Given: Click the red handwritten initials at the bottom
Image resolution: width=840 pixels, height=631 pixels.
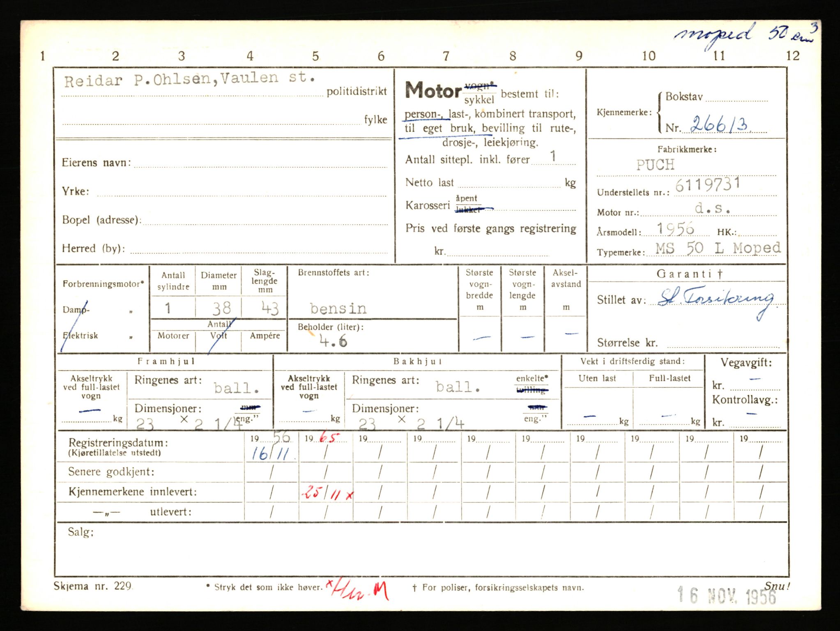Looking at the screenshot, I should pyautogui.click(x=357, y=590).
